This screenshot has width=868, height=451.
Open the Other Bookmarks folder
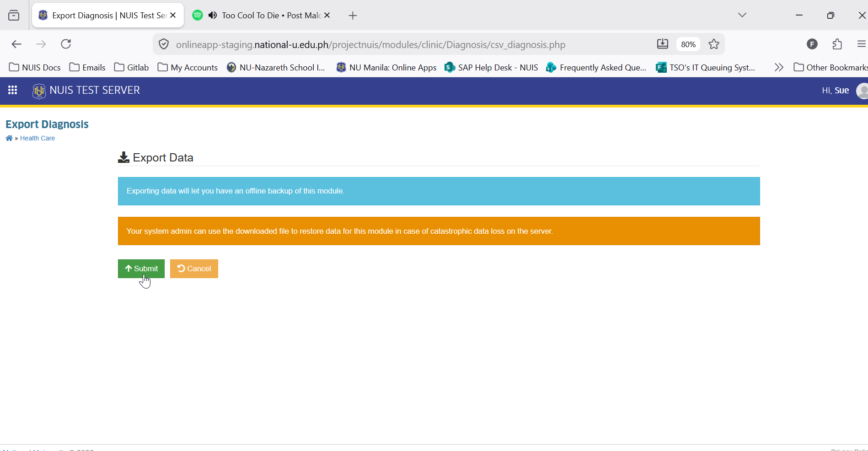(x=830, y=67)
